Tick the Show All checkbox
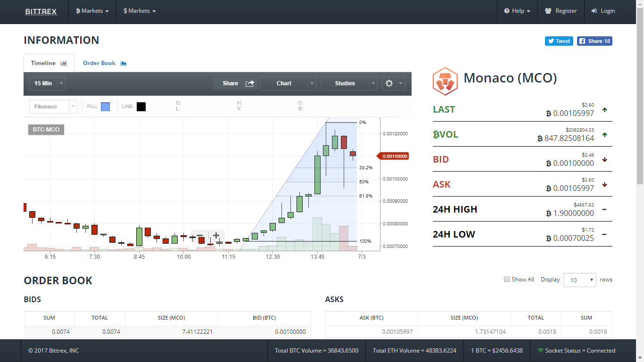644x362 pixels. (x=507, y=279)
